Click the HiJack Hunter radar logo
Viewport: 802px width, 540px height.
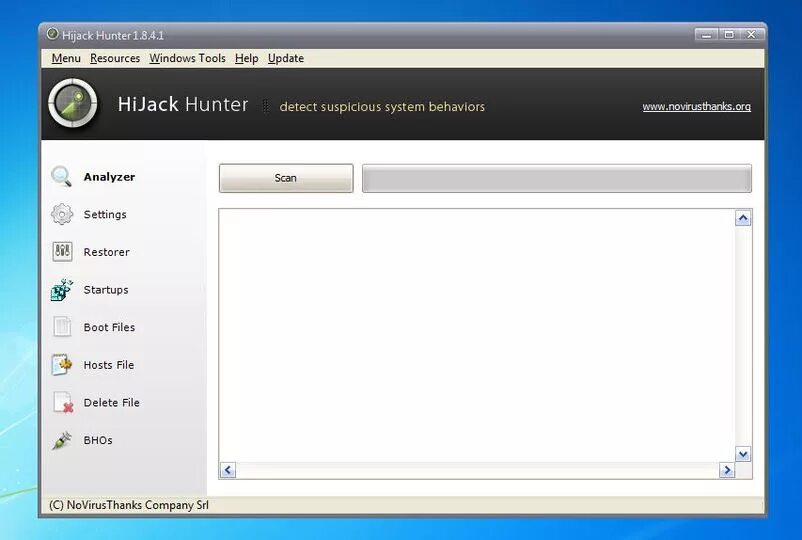click(x=73, y=103)
